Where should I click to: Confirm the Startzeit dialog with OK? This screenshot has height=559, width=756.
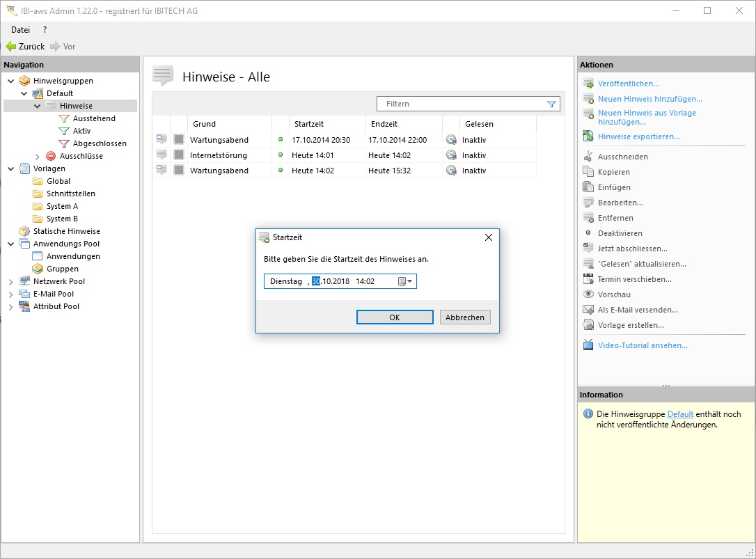395,317
